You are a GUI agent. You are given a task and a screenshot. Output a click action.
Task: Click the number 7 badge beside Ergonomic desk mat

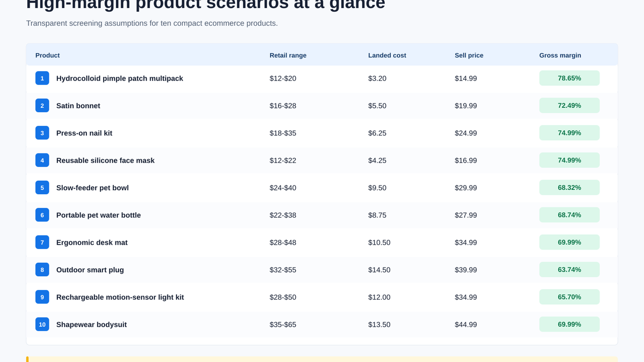(x=42, y=242)
